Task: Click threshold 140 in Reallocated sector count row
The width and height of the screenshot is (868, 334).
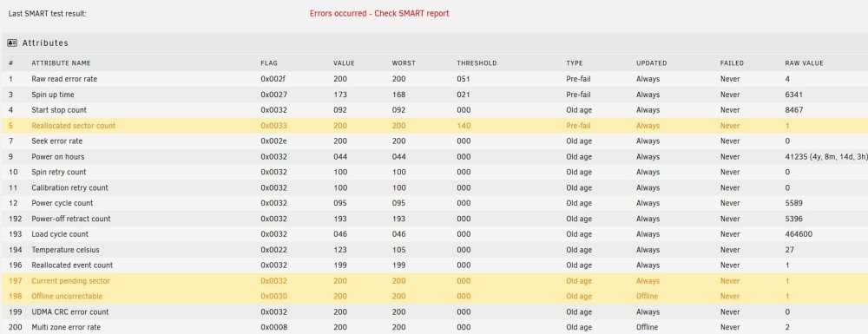Action: click(x=464, y=126)
